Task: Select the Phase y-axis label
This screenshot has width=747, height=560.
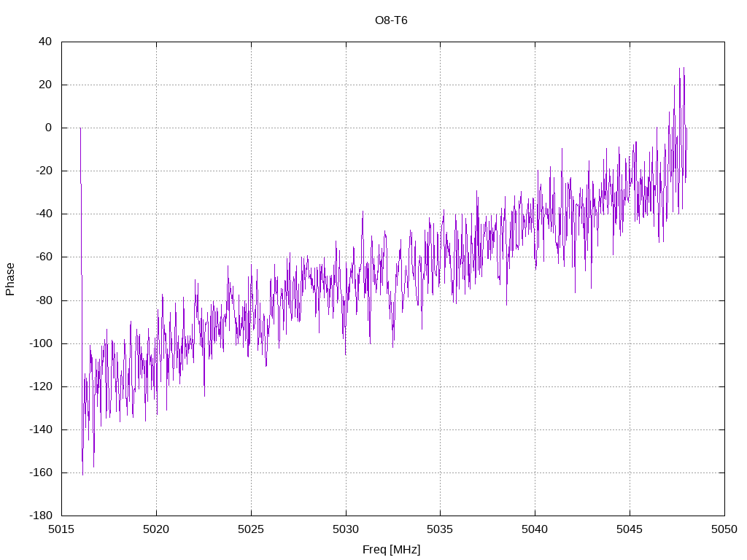Action: (10, 279)
